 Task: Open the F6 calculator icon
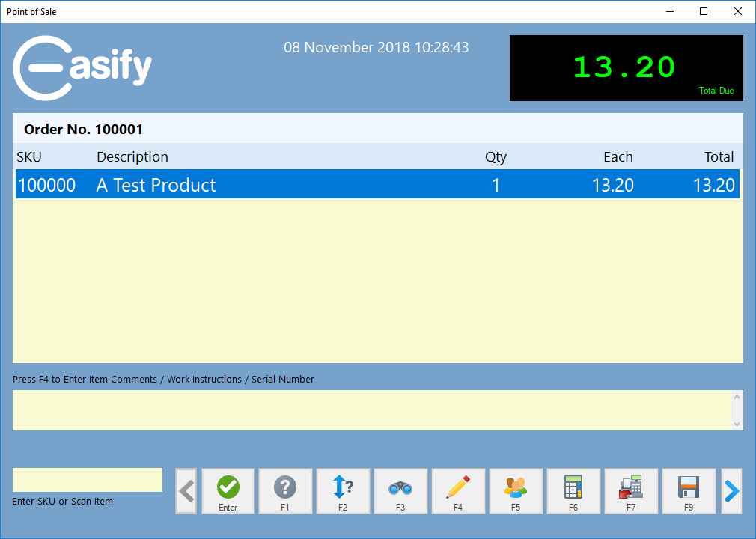point(573,491)
